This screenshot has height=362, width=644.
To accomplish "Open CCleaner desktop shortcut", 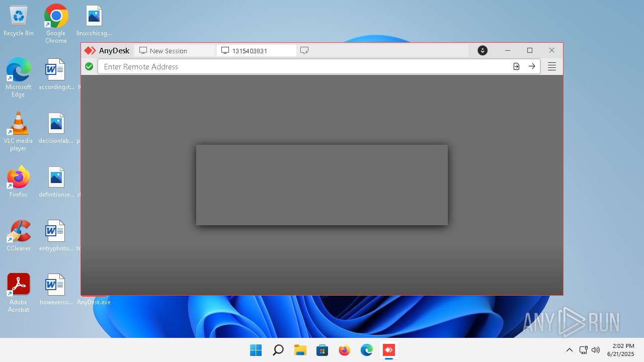I will pos(19,235).
